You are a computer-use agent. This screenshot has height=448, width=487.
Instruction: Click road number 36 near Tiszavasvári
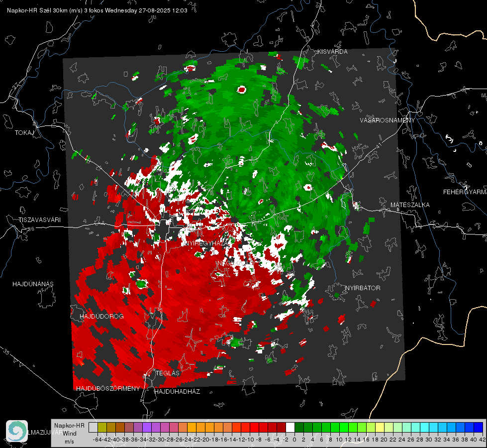(x=31, y=229)
